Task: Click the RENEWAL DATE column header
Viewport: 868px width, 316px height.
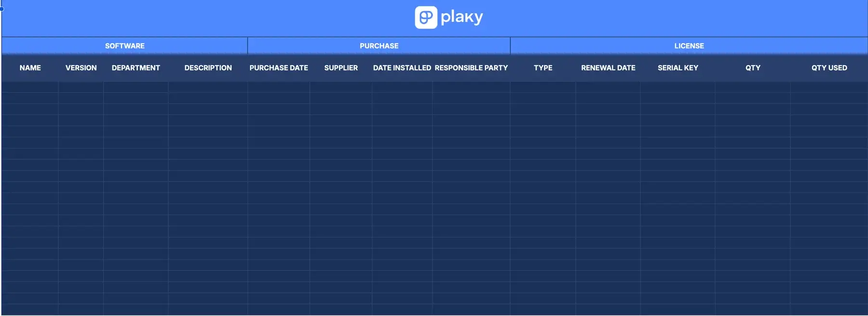Action: [x=608, y=68]
